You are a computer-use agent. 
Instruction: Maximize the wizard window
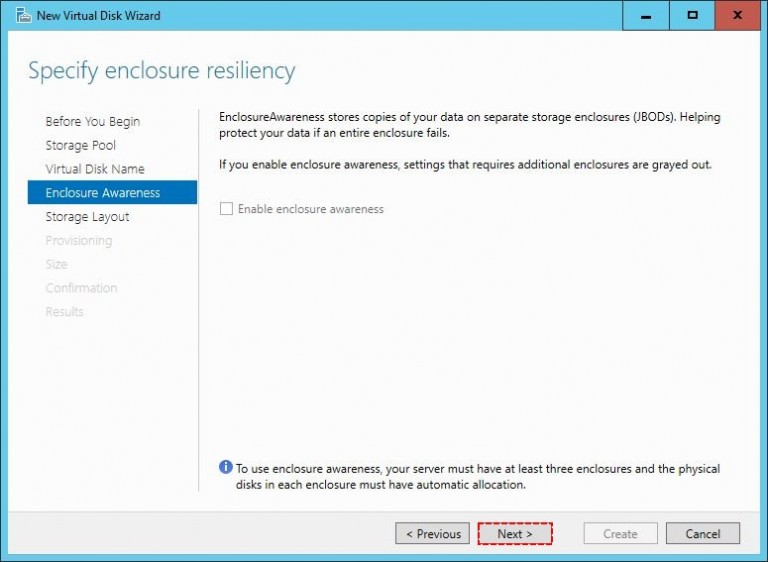pyautogui.click(x=692, y=16)
